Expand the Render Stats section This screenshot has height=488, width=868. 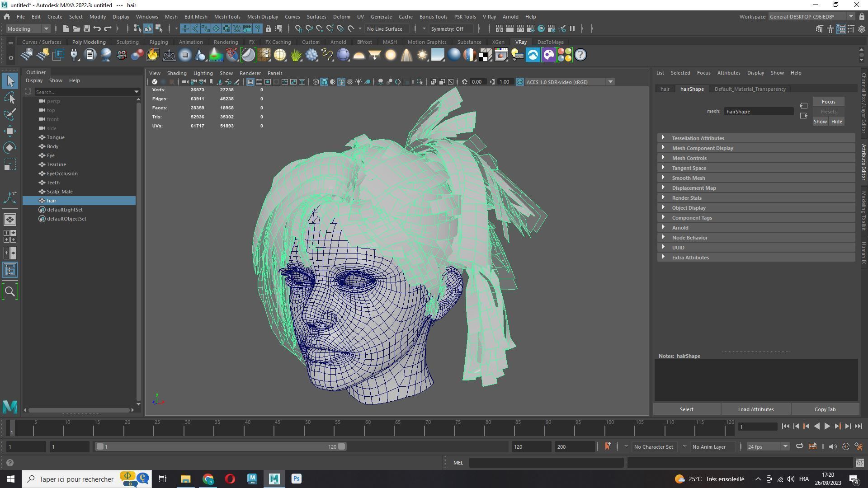coord(756,197)
